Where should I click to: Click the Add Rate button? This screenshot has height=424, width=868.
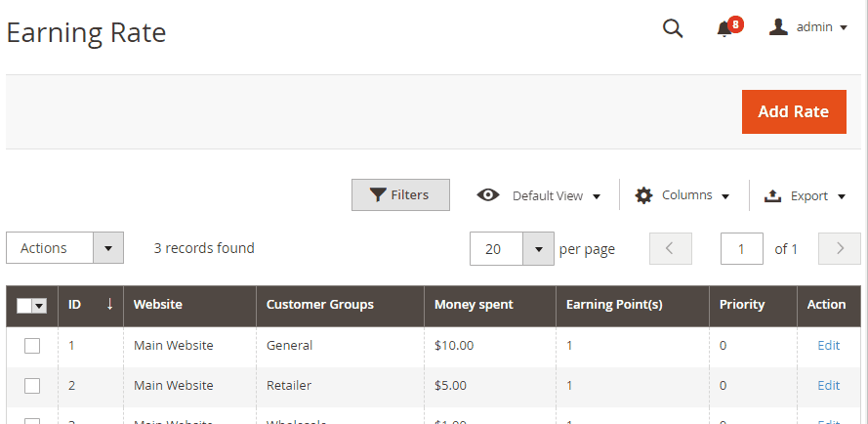(x=794, y=111)
